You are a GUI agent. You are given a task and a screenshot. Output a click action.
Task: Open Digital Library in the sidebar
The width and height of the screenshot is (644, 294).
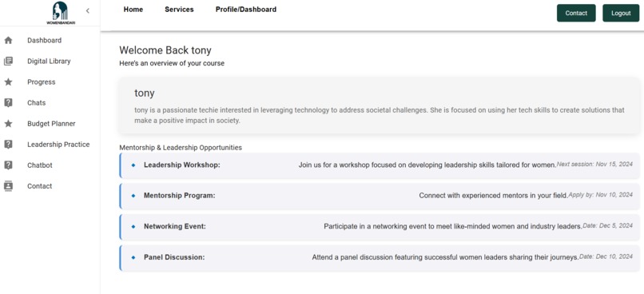pos(49,62)
